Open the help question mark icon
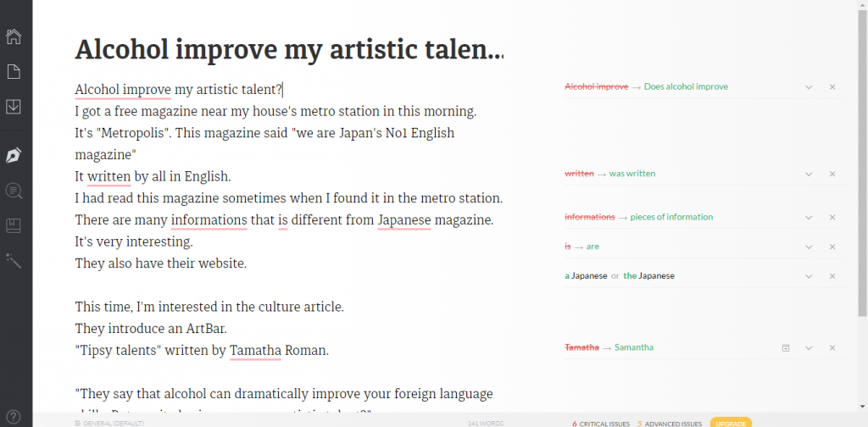 point(14,414)
